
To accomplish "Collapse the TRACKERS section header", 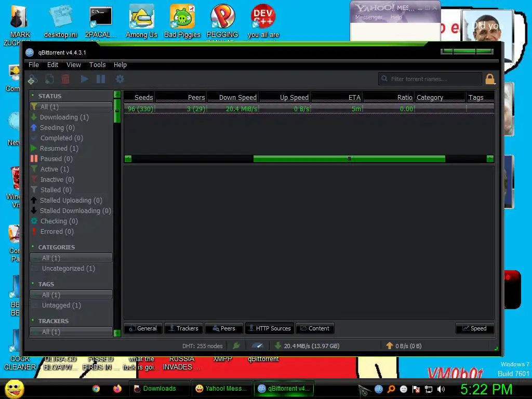I will point(54,321).
